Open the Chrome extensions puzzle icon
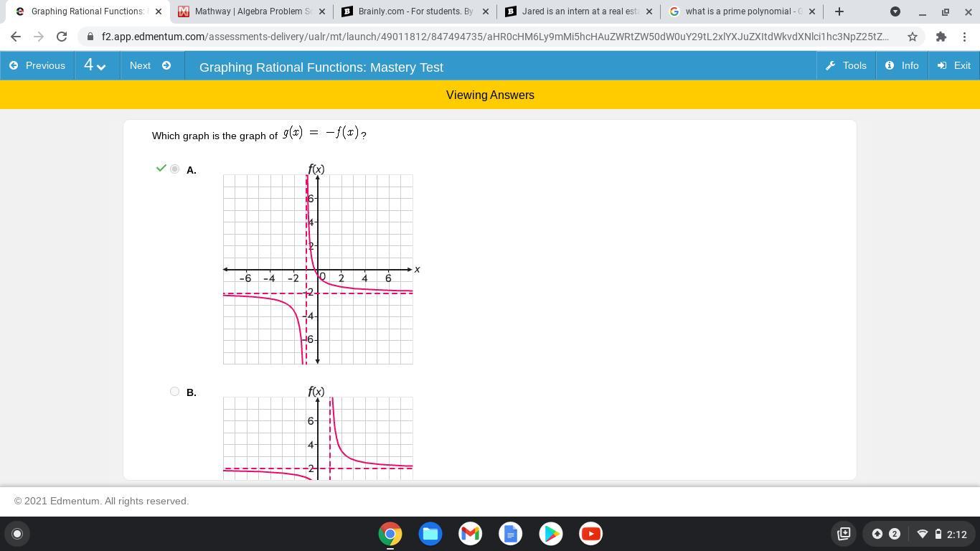 941,37
